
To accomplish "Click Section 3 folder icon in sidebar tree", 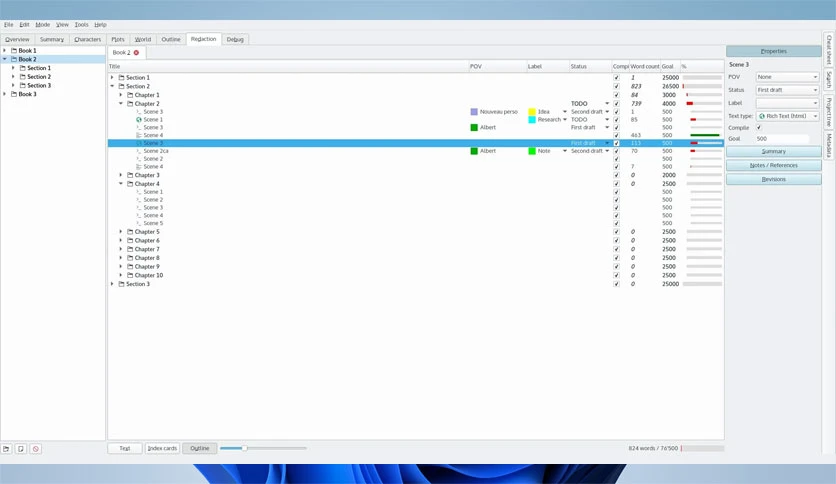I will (x=23, y=85).
